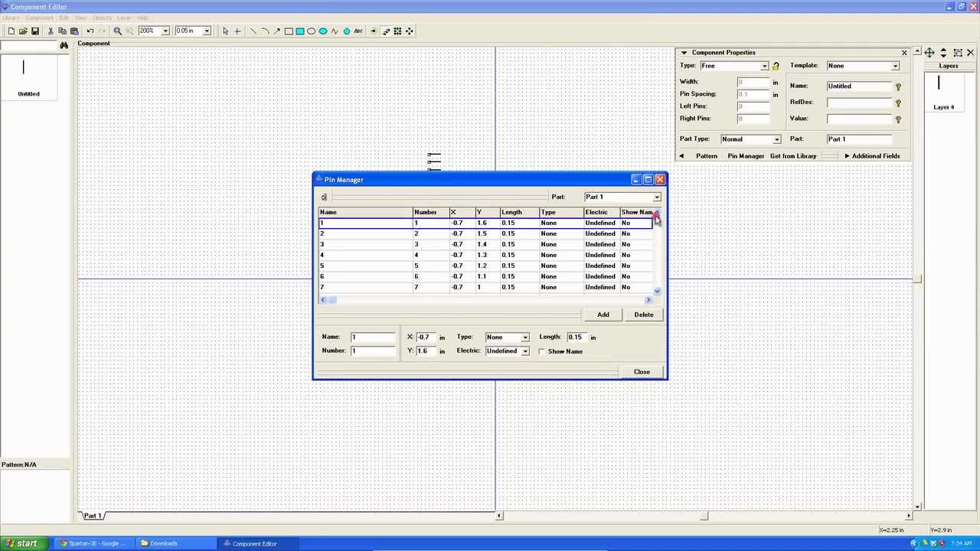Select the Part 1 sheet tab
The height and width of the screenshot is (551, 980).
93,516
